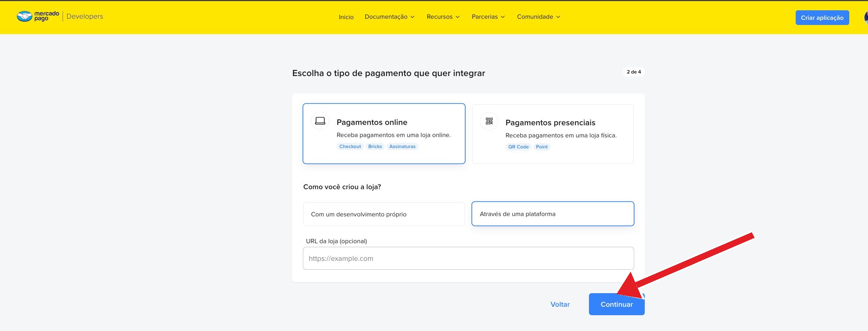Click the Bricks tag
The height and width of the screenshot is (331, 868).
click(375, 146)
